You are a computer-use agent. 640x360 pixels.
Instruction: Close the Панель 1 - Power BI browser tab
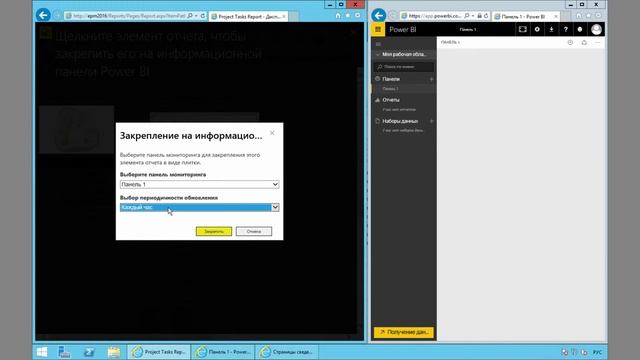tap(556, 16)
